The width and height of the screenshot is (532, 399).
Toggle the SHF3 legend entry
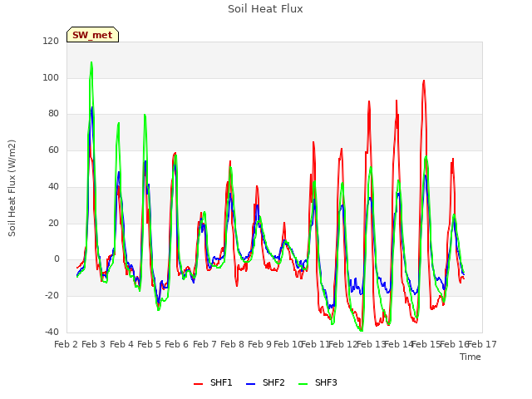point(318,382)
